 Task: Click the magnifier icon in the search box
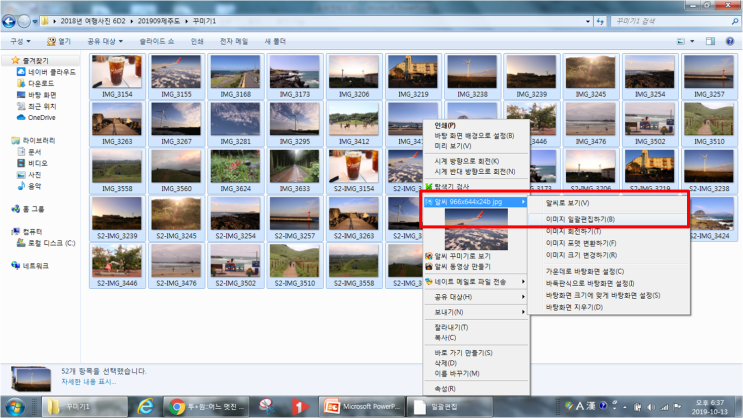click(x=735, y=21)
